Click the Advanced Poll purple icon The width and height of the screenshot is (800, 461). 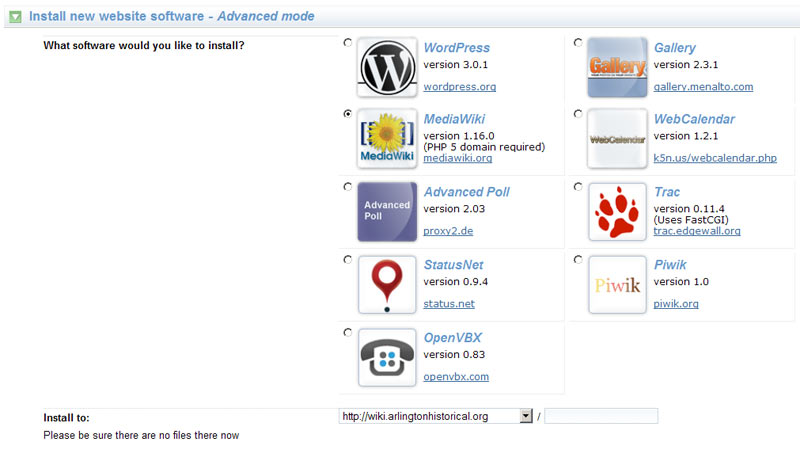click(387, 212)
